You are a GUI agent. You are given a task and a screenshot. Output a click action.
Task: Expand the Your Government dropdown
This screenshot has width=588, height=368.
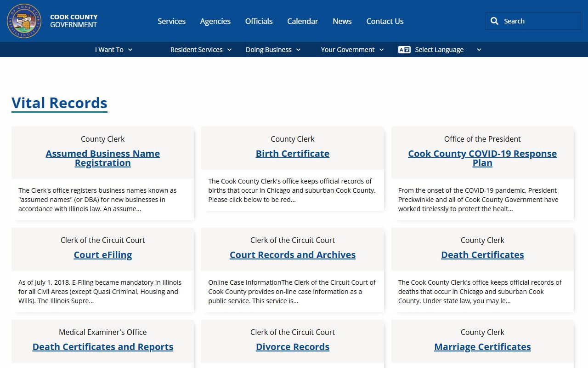click(352, 50)
